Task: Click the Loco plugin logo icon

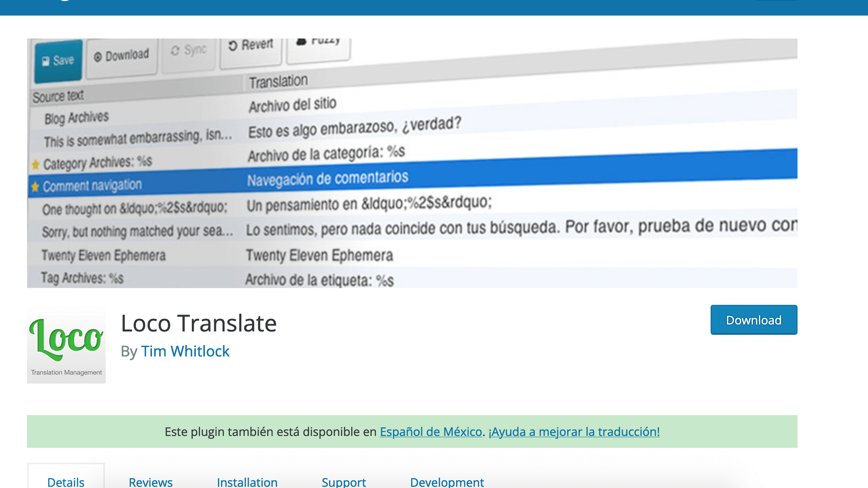Action: coord(66,345)
